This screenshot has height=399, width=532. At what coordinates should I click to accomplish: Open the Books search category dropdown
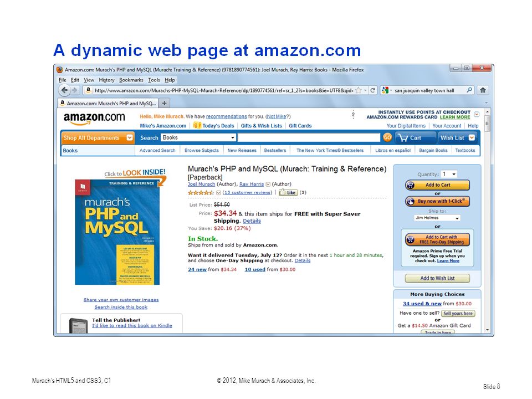pyautogui.click(x=198, y=137)
